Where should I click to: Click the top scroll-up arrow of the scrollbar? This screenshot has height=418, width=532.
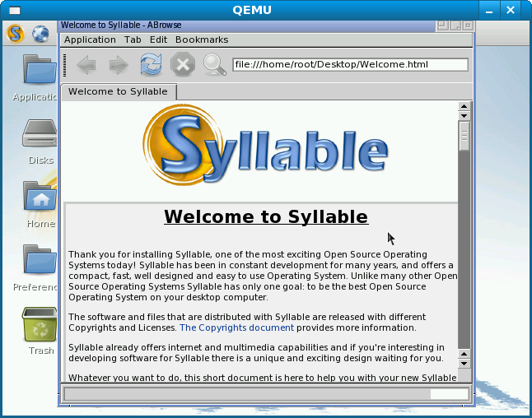(x=464, y=106)
